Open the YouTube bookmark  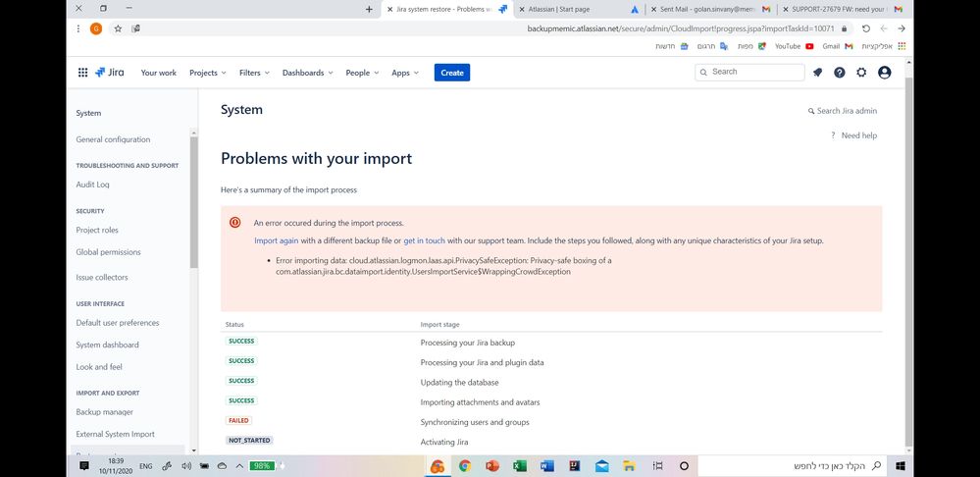(x=794, y=46)
